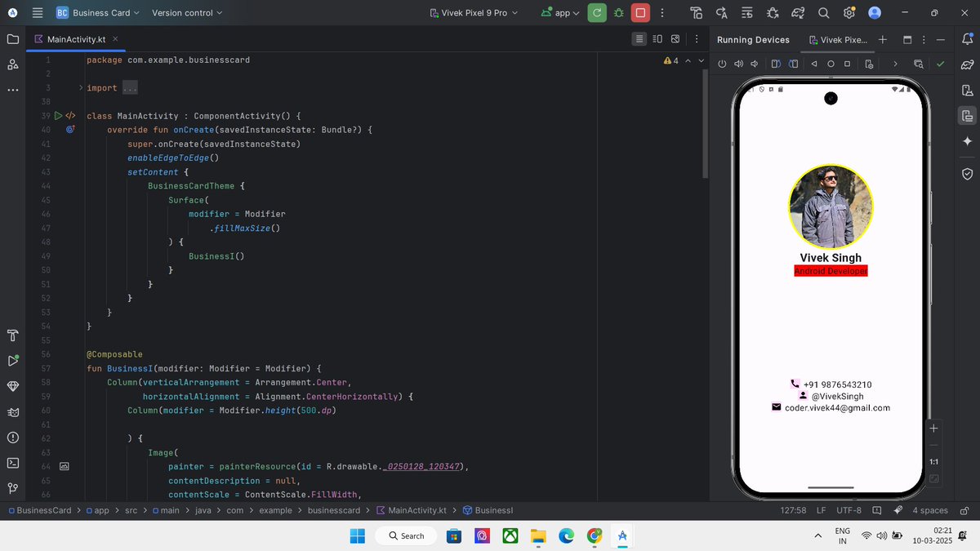This screenshot has width=980, height=551.
Task: Click the Windows taskbar Search box
Action: (x=405, y=535)
